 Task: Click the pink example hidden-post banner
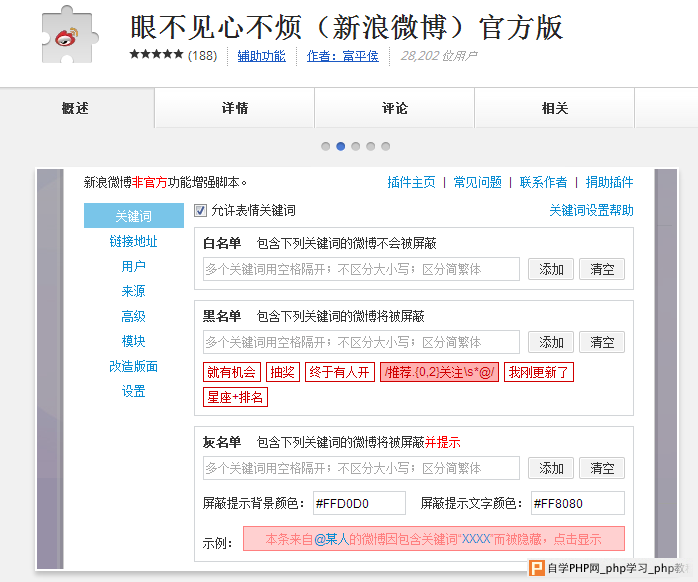[x=434, y=539]
